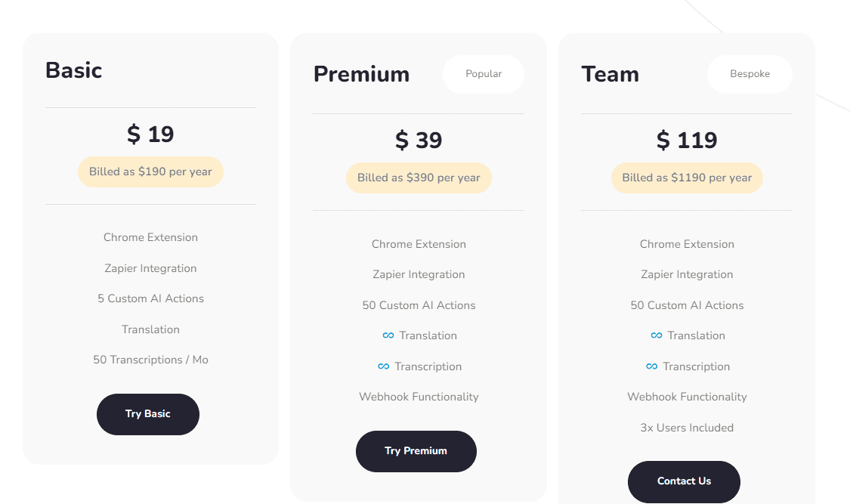Click the yellow 'Billed as $1190 per year' pill
Screen dimensions: 850x504
(686, 178)
